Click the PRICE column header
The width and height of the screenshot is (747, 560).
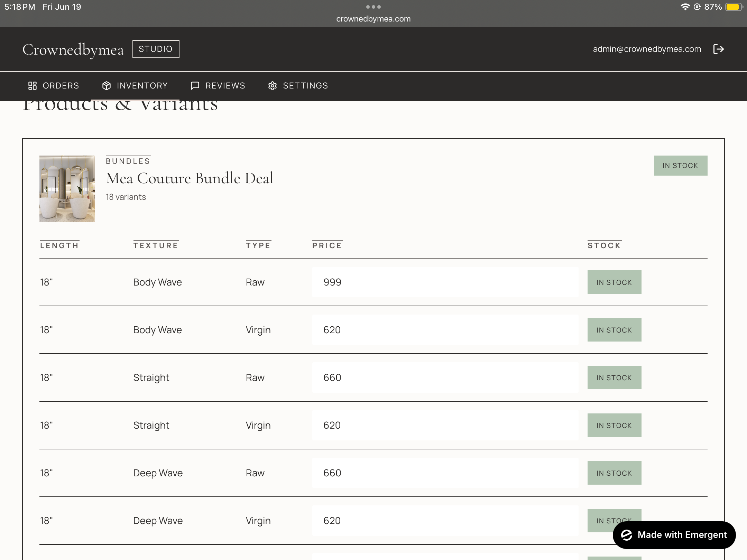[x=327, y=245]
